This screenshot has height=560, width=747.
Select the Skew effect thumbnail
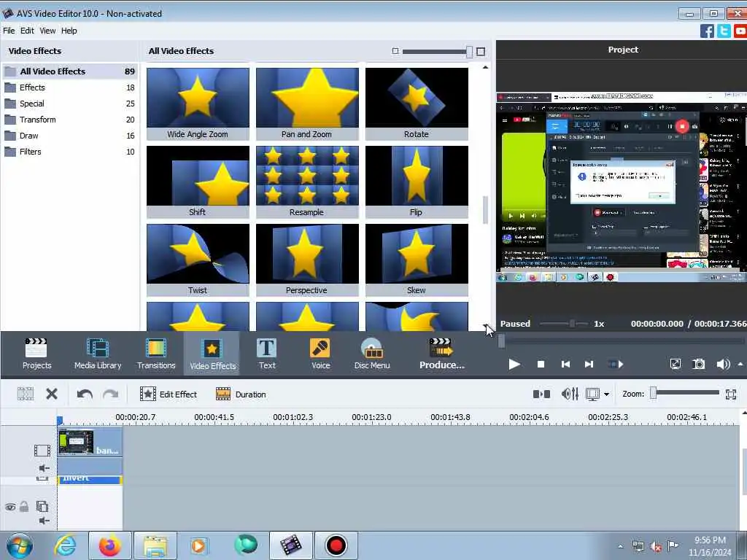417,260
